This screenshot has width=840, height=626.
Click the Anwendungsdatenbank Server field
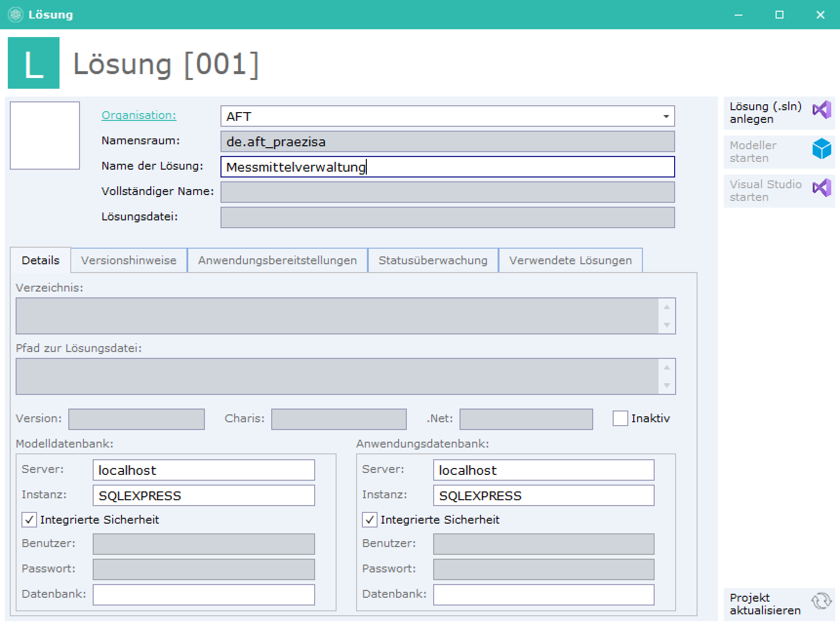click(x=544, y=470)
